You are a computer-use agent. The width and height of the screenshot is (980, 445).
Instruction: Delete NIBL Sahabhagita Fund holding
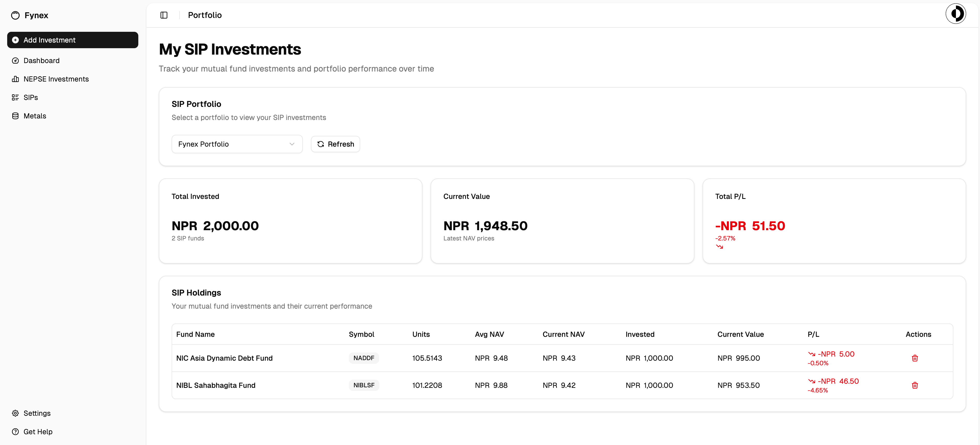click(x=915, y=385)
